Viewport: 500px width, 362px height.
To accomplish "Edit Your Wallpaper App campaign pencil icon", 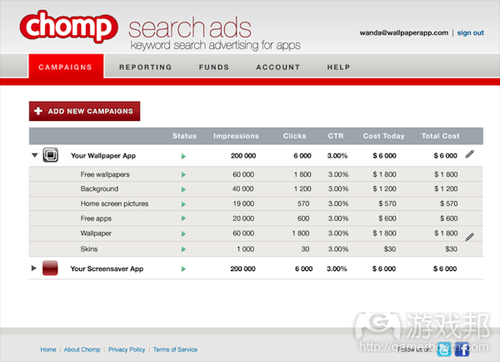I will [x=469, y=154].
